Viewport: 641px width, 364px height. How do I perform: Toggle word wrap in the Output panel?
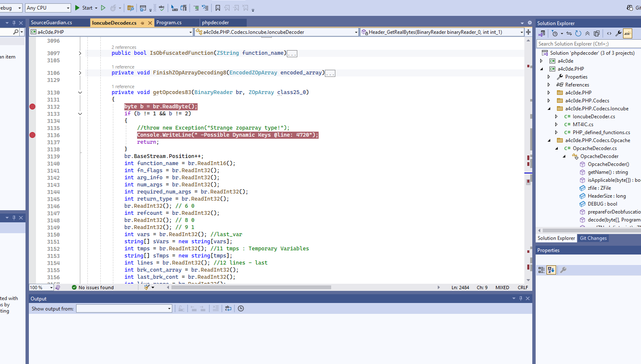228,308
